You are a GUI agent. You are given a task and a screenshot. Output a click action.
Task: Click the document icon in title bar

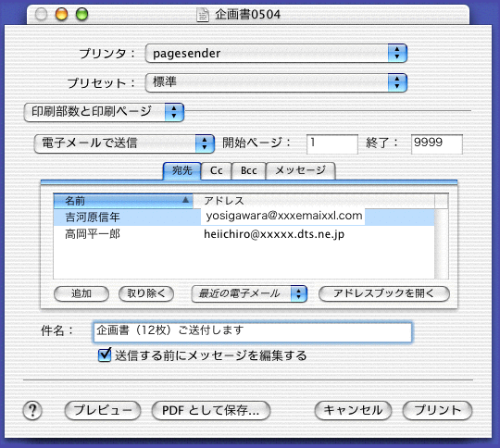(x=202, y=15)
